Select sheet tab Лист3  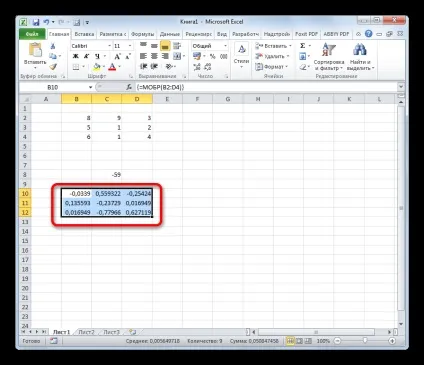coord(111,332)
